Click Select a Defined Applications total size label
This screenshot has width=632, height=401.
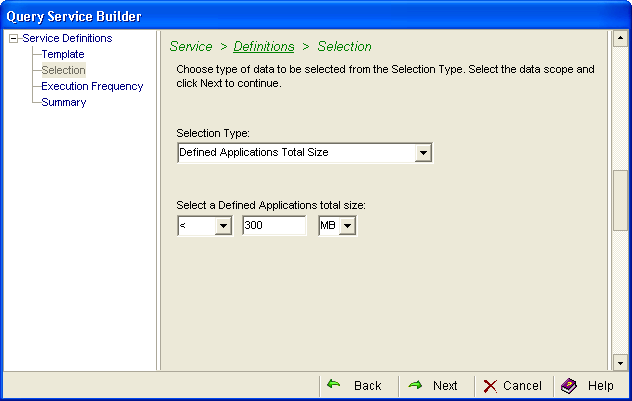pos(271,205)
